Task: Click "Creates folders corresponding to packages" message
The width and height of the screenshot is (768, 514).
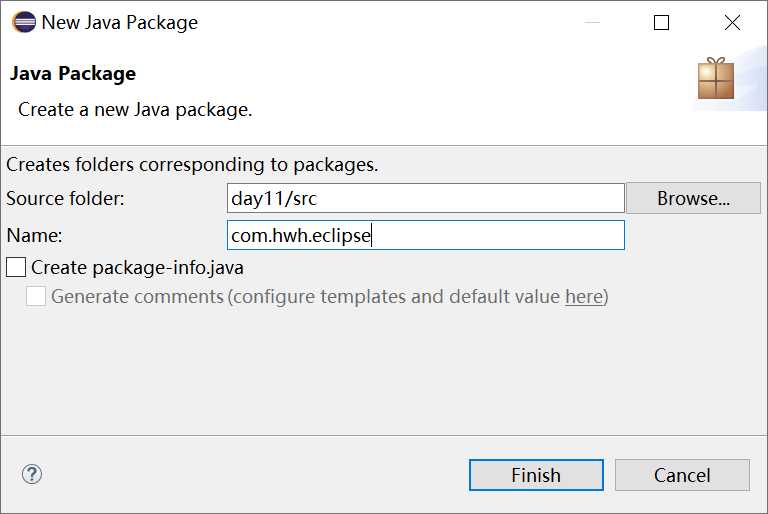Action: 192,164
